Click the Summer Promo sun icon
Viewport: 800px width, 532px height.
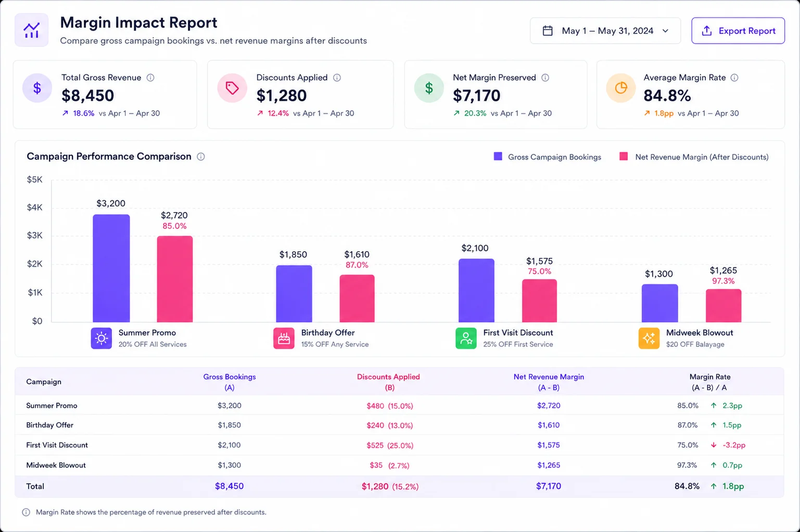click(101, 339)
